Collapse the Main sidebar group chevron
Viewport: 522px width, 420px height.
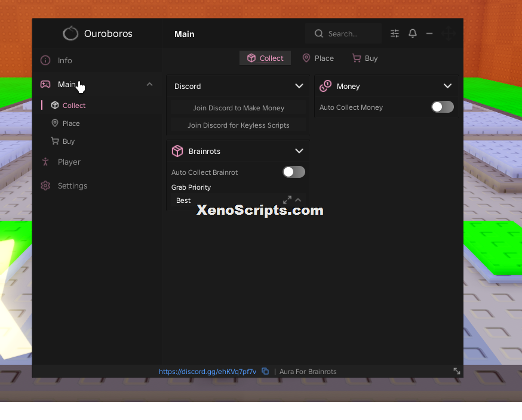(149, 85)
